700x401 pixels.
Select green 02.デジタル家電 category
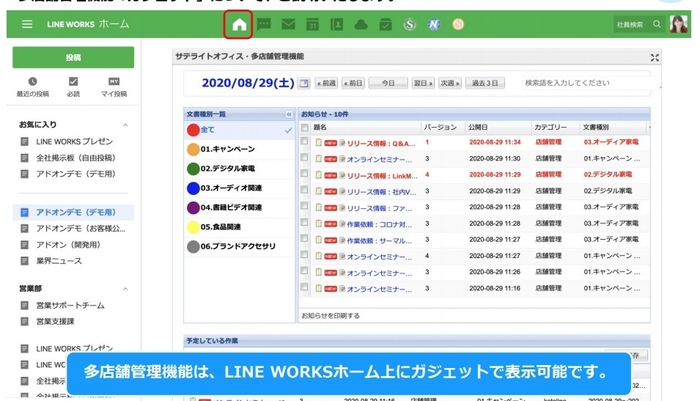click(x=239, y=169)
